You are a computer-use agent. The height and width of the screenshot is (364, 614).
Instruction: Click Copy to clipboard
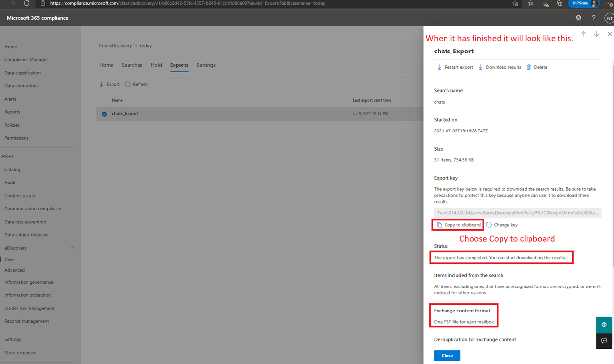pyautogui.click(x=459, y=225)
